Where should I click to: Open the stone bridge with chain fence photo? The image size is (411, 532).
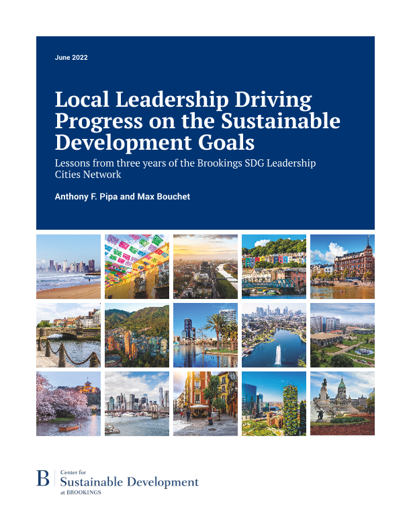point(68,335)
